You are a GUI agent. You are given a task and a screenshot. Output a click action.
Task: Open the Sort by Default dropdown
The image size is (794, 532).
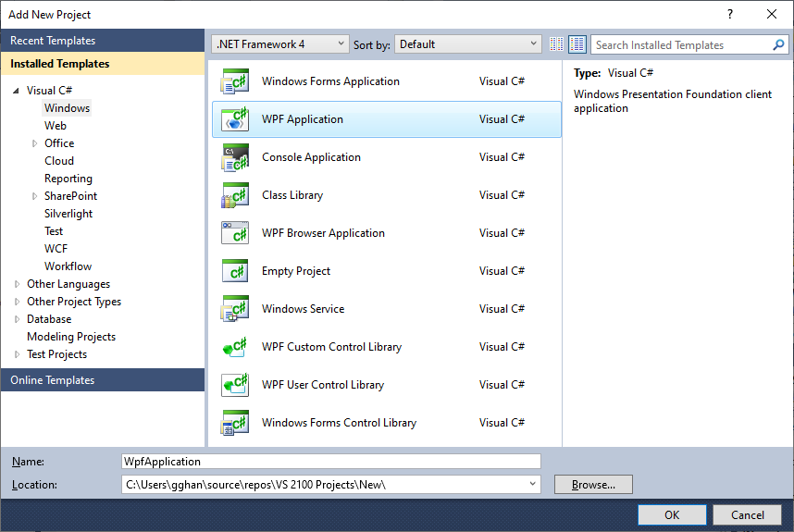coord(468,44)
